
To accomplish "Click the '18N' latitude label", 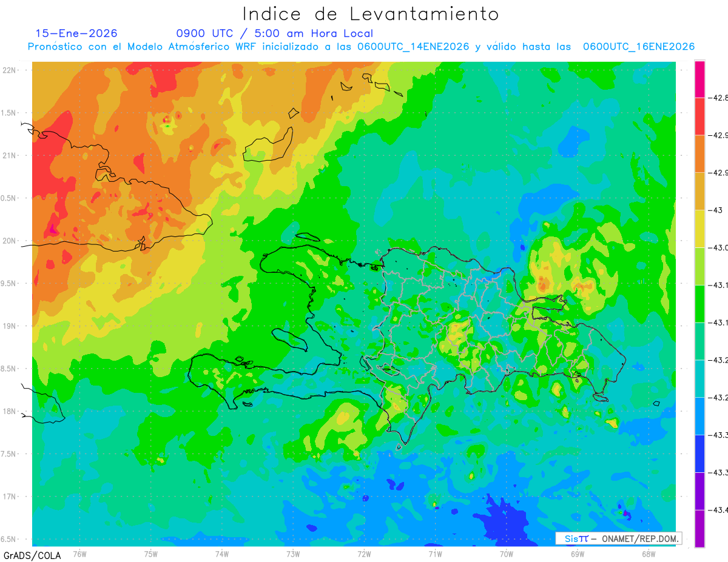I will (x=10, y=411).
